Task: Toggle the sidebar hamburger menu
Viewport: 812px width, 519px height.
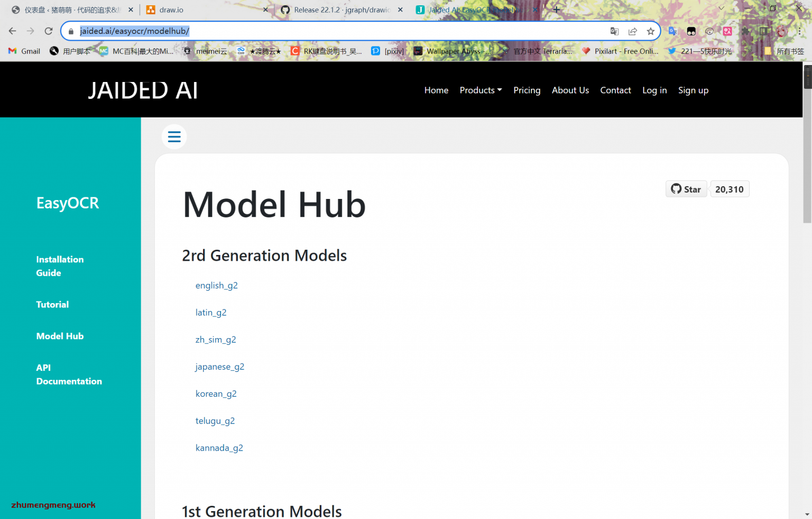Action: pyautogui.click(x=174, y=137)
